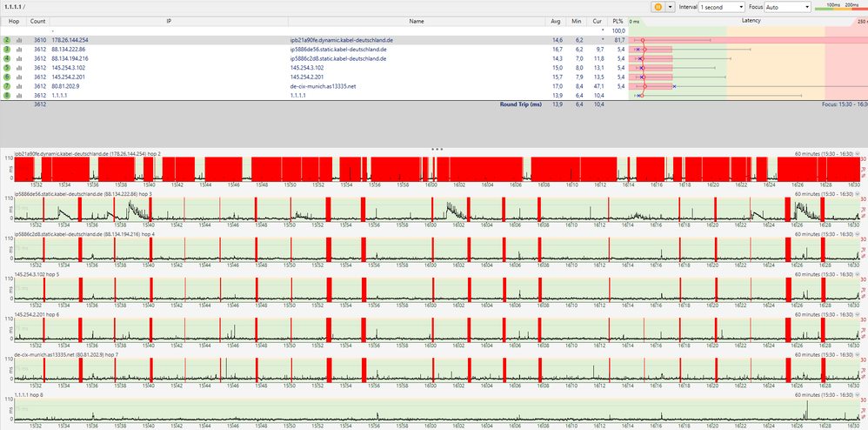
Task: Click the 17,0 average latency value
Action: click(558, 86)
